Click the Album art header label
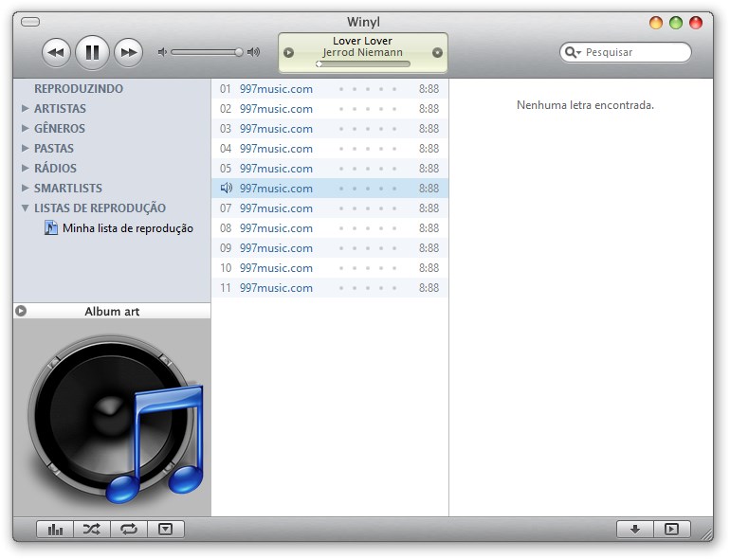730x560 pixels. point(112,312)
